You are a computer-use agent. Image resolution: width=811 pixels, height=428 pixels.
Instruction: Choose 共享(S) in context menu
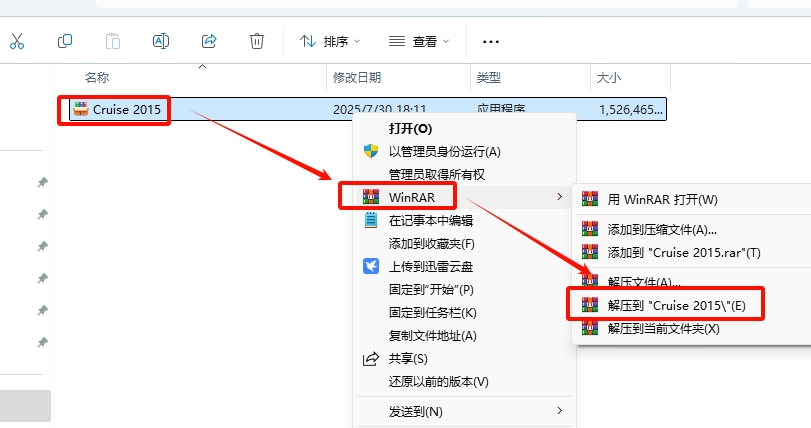pos(408,359)
